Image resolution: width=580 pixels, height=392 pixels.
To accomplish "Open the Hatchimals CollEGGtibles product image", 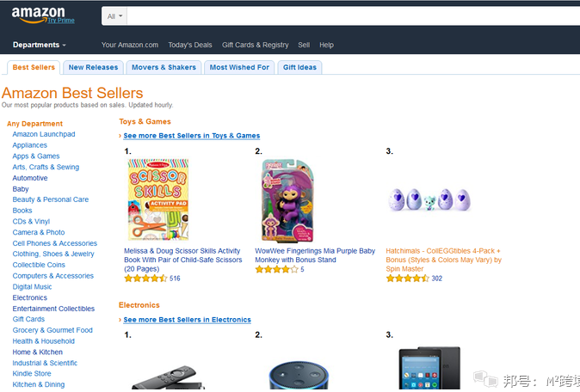I will tap(429, 199).
